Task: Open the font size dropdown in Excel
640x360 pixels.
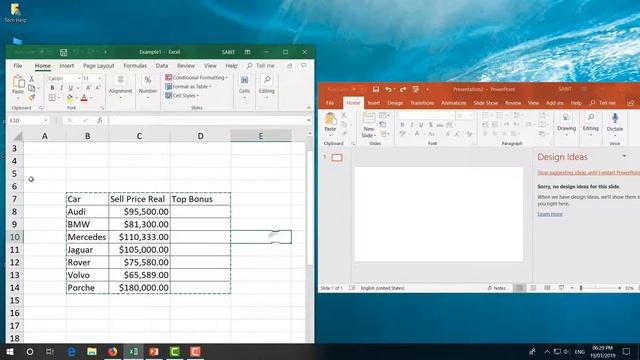Action: pyautogui.click(x=100, y=78)
